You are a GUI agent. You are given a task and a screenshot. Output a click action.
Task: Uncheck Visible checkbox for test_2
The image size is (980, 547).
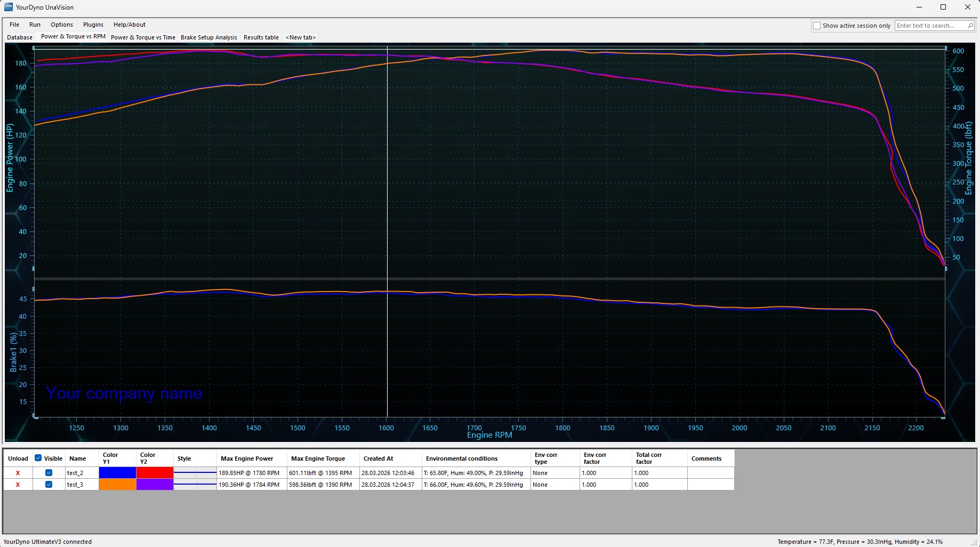[x=49, y=473]
